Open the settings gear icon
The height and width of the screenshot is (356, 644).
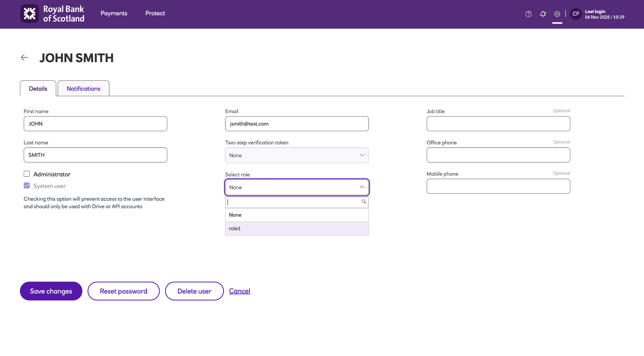557,14
